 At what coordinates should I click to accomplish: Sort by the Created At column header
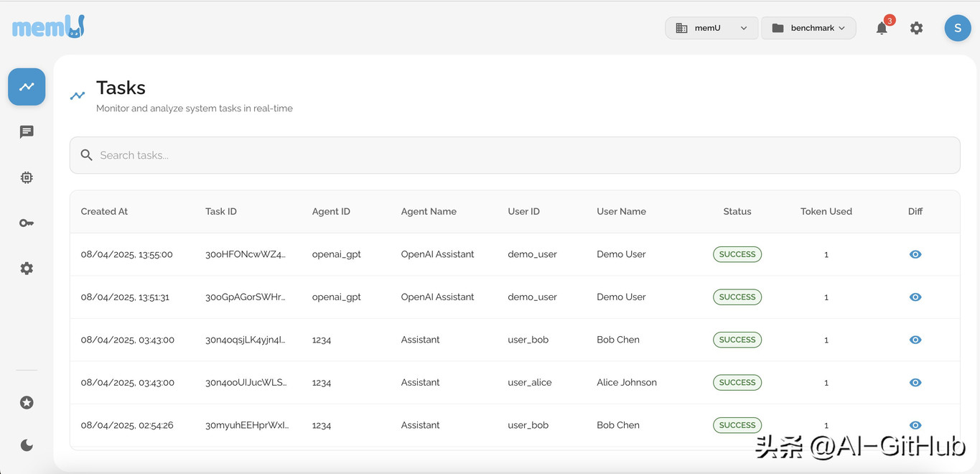click(104, 211)
